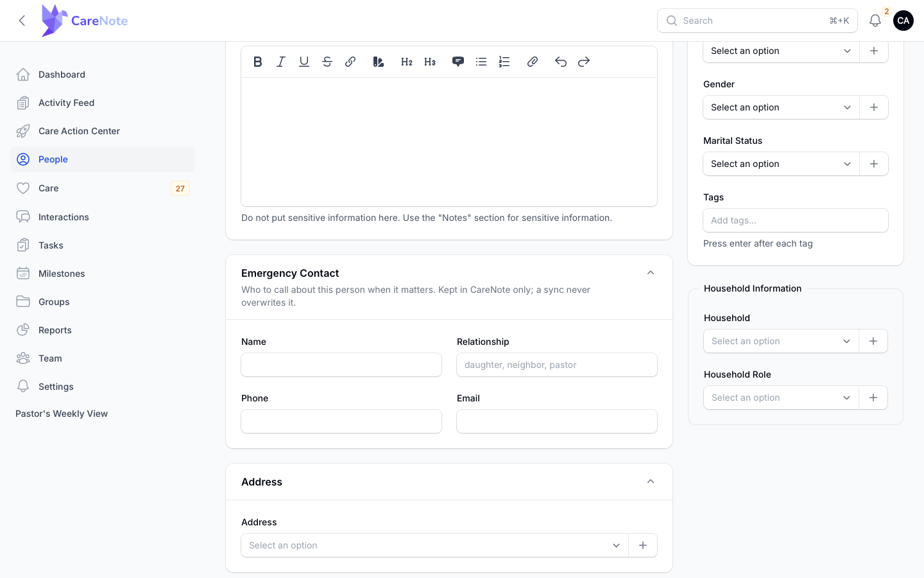
Task: Open the CA user avatar menu
Action: (x=903, y=21)
